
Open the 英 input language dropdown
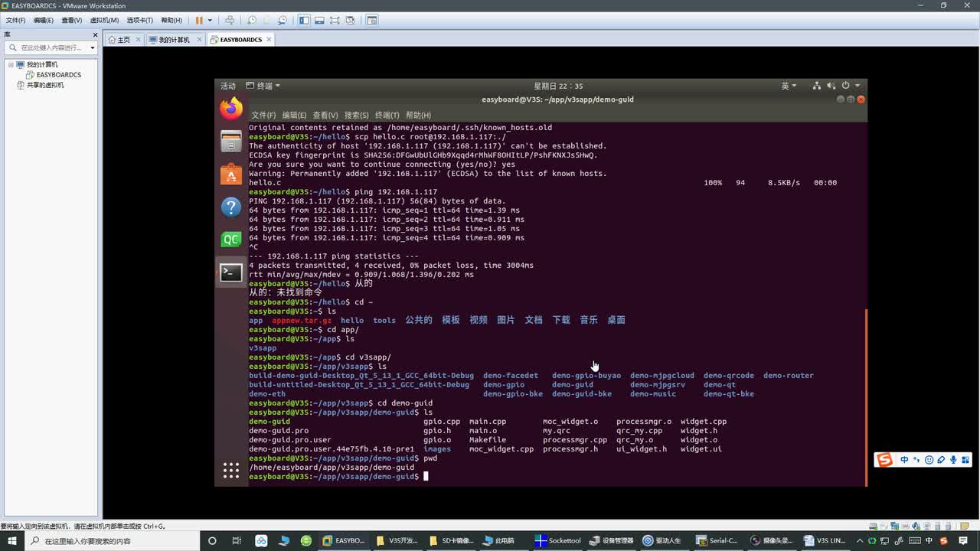789,86
